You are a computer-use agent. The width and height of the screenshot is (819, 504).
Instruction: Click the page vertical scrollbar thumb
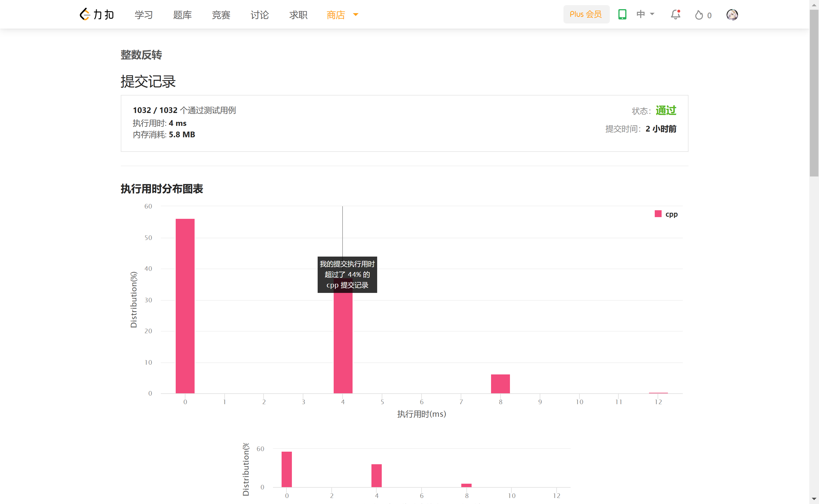coord(814,93)
